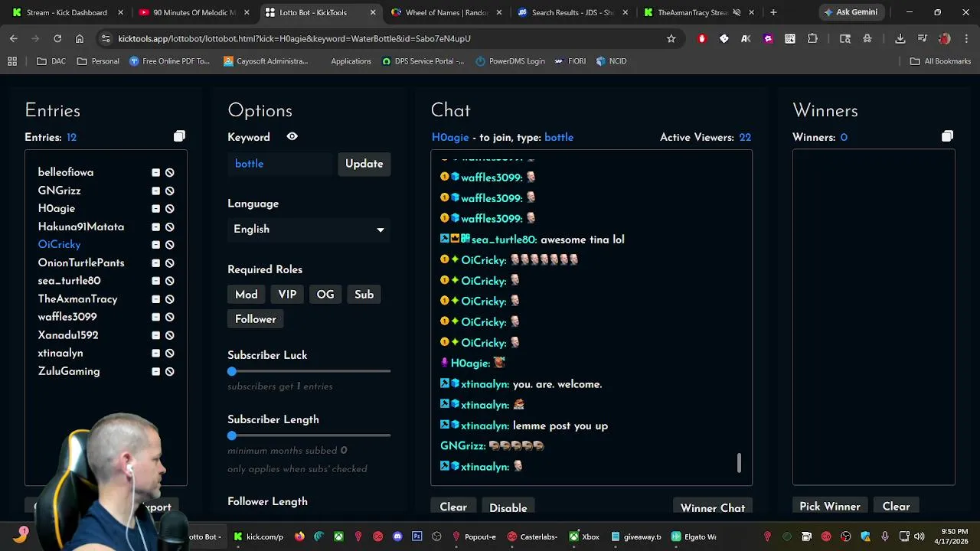Open the Language English dropdown
980x551 pixels.
(x=309, y=230)
